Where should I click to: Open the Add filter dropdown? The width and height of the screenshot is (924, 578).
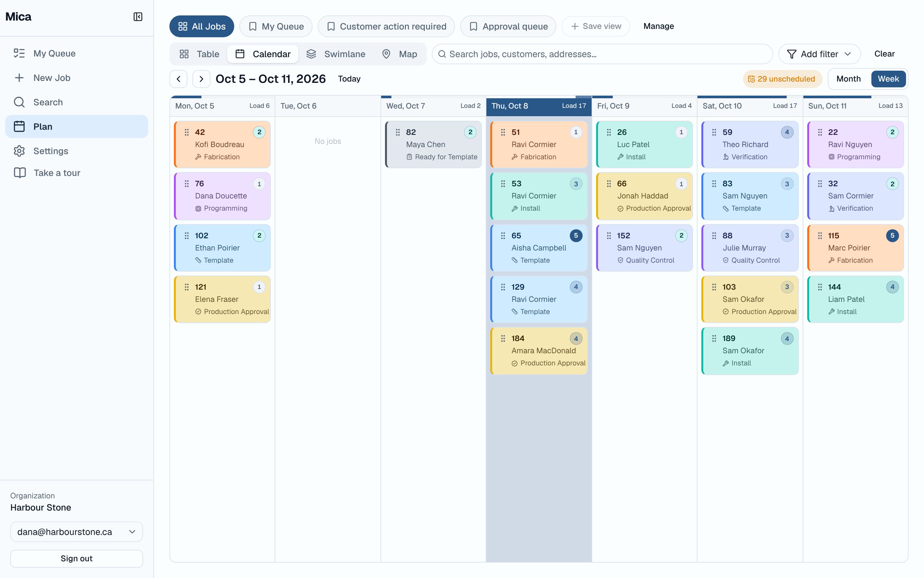pos(819,54)
